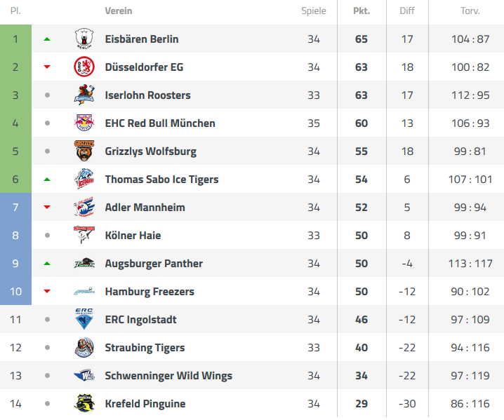Click the Verein column header

119,11
